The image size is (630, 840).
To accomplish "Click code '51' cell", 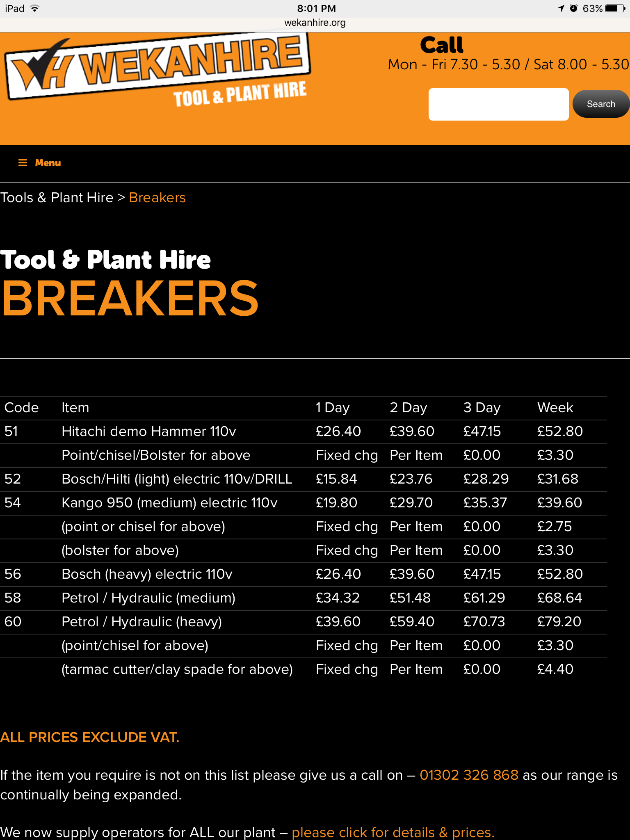I will (11, 431).
